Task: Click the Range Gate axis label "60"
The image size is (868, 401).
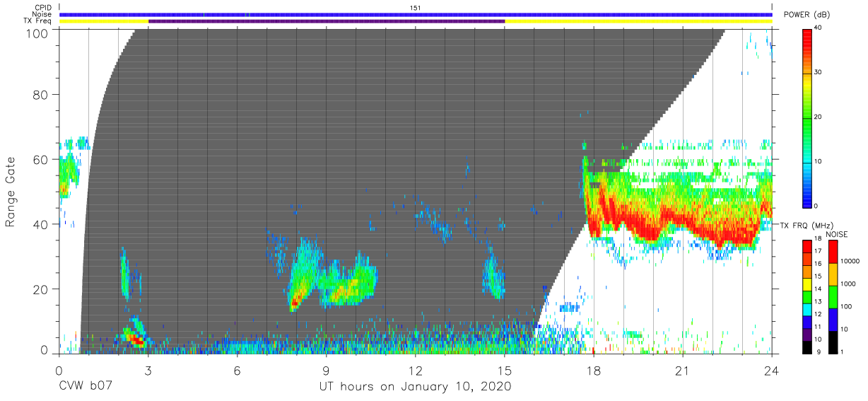Action: 41,159
